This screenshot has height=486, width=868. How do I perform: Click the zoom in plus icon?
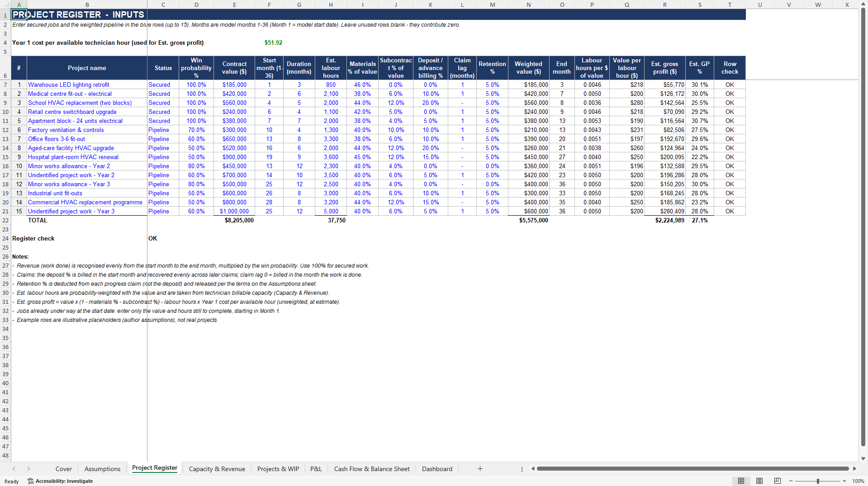pyautogui.click(x=844, y=481)
